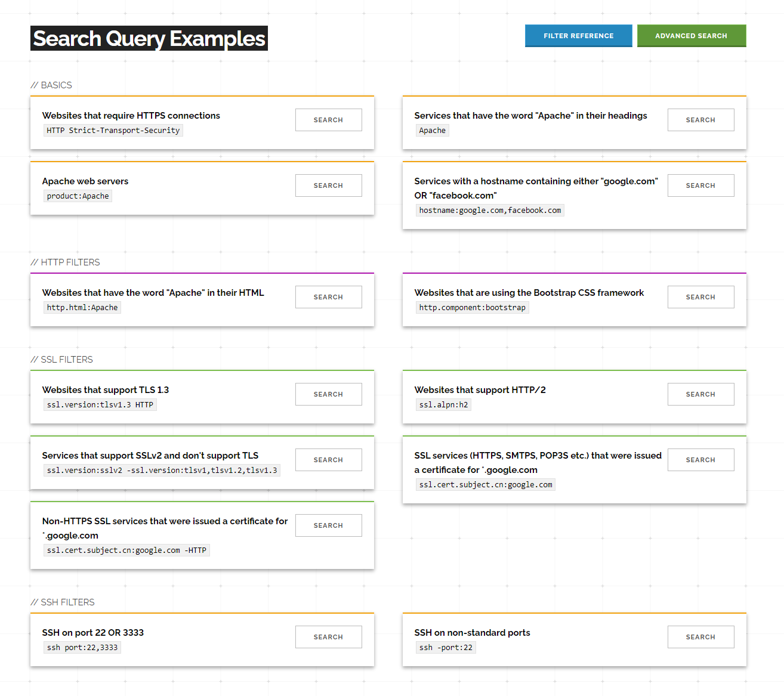
Task: Search hostnames containing google.com or facebook.com
Action: click(x=700, y=185)
